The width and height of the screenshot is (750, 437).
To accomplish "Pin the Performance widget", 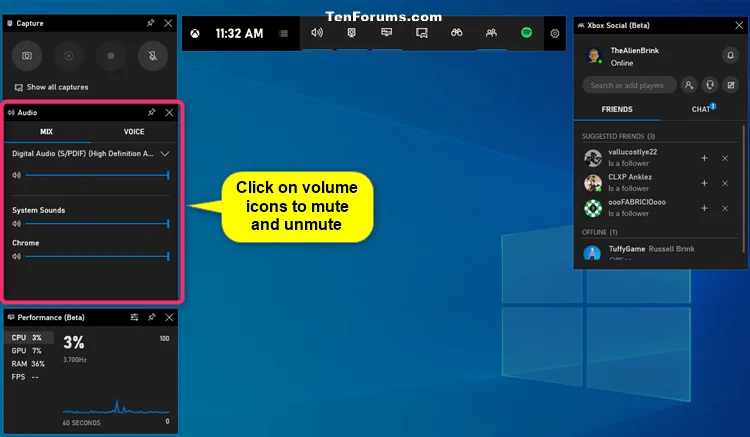I will (x=152, y=317).
